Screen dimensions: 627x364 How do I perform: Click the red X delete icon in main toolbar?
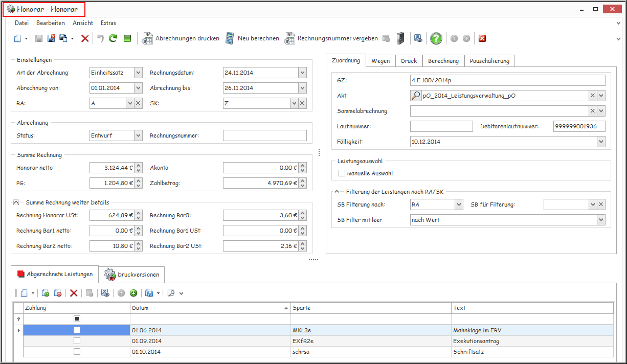click(85, 38)
